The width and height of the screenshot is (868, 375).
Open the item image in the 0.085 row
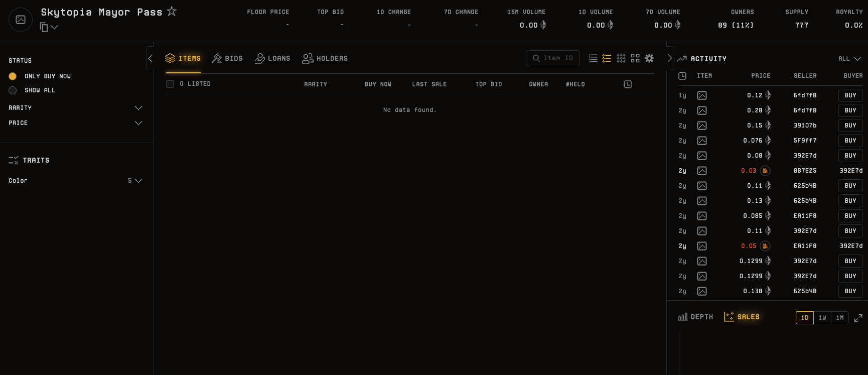(702, 216)
